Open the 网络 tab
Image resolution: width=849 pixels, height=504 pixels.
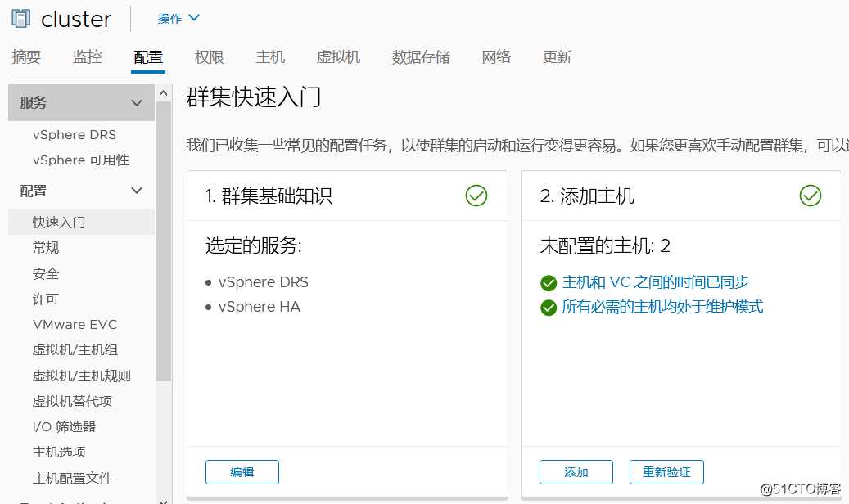(x=496, y=56)
